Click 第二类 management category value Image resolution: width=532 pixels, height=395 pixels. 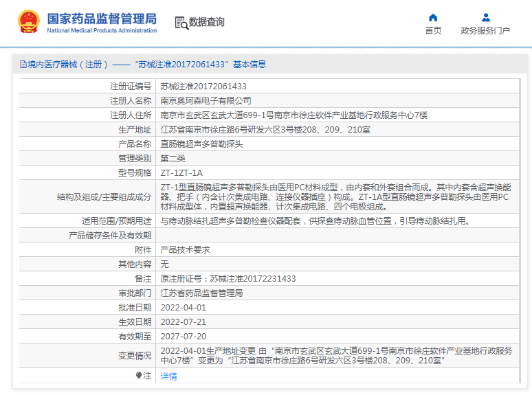tap(173, 158)
